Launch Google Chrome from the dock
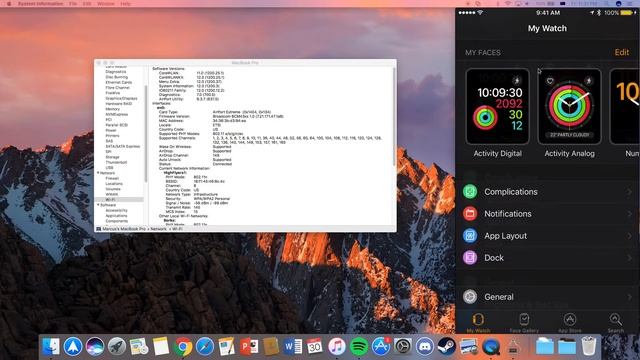Screen dimensions: 640x360 coord(183,347)
